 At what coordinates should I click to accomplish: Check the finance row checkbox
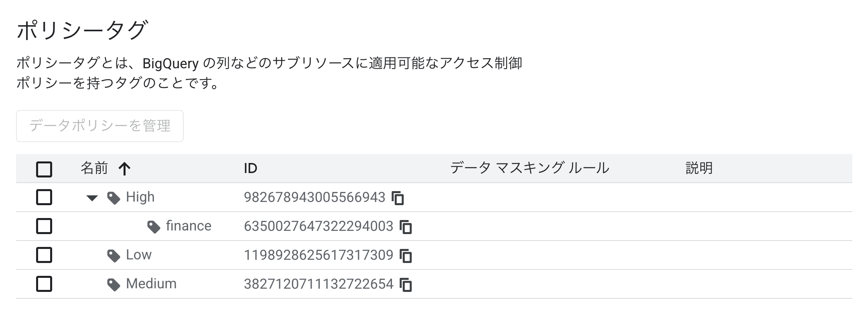click(44, 226)
